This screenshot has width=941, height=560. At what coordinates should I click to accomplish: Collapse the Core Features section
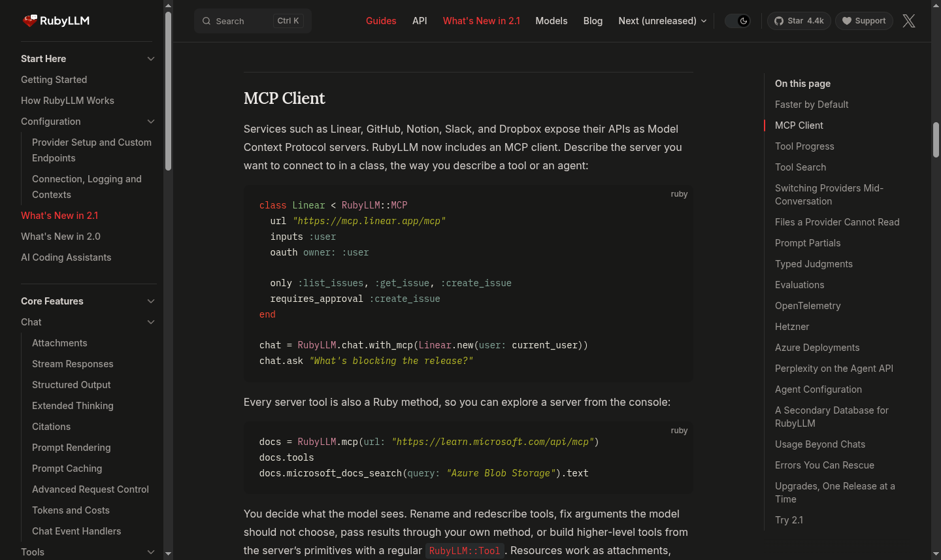pos(151,301)
